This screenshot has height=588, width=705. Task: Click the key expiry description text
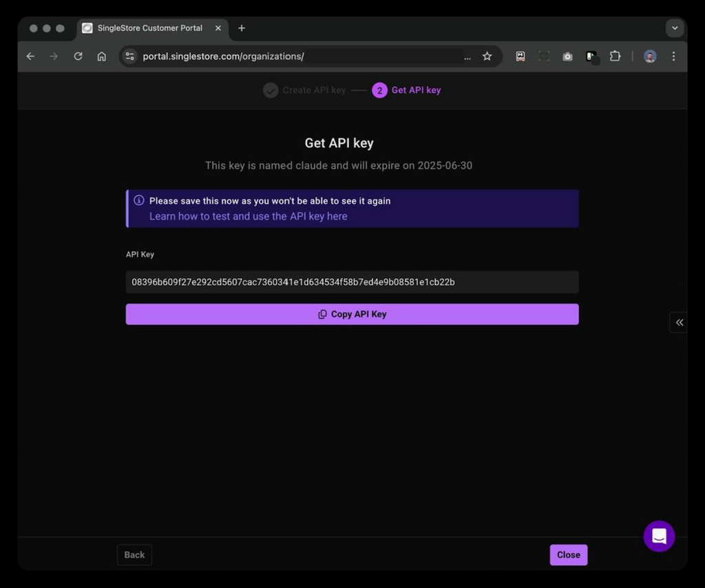[x=339, y=165]
